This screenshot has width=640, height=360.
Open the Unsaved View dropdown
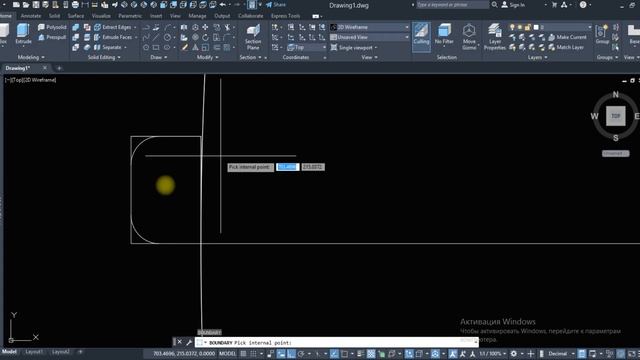pyautogui.click(x=369, y=37)
